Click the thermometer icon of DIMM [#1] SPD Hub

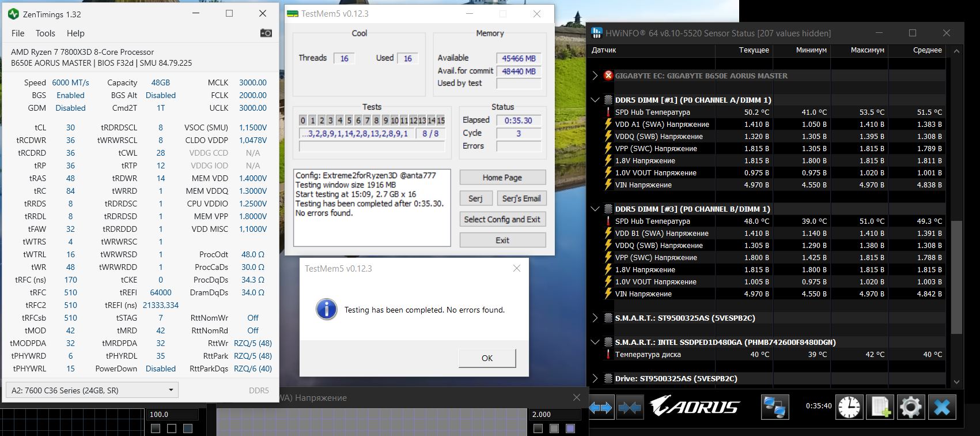pyautogui.click(x=608, y=112)
